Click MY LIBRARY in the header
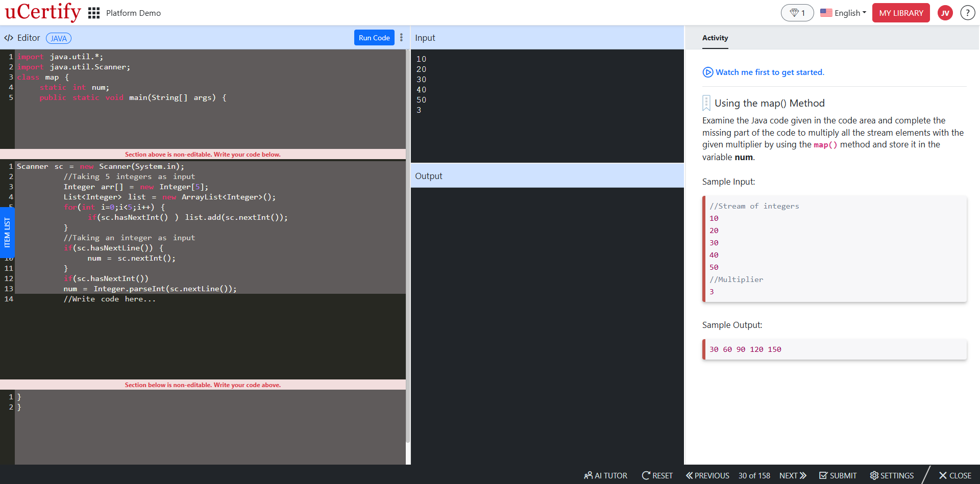 [901, 13]
